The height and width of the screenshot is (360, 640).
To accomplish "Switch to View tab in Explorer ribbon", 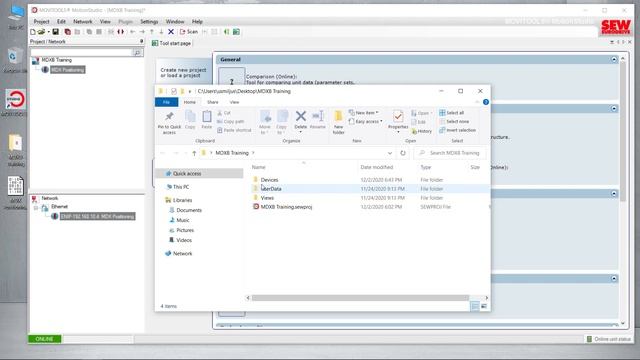I will click(234, 102).
